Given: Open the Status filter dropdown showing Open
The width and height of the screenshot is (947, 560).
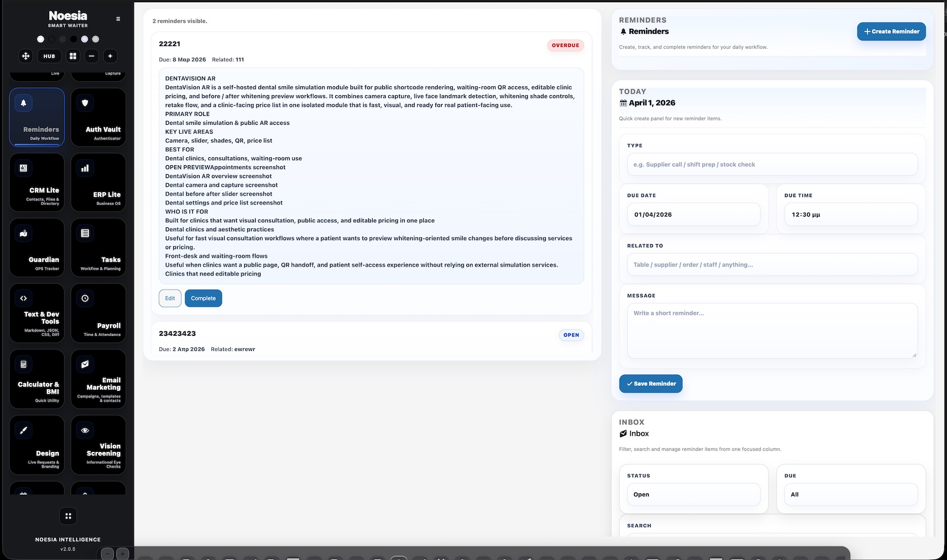Looking at the screenshot, I should (694, 494).
